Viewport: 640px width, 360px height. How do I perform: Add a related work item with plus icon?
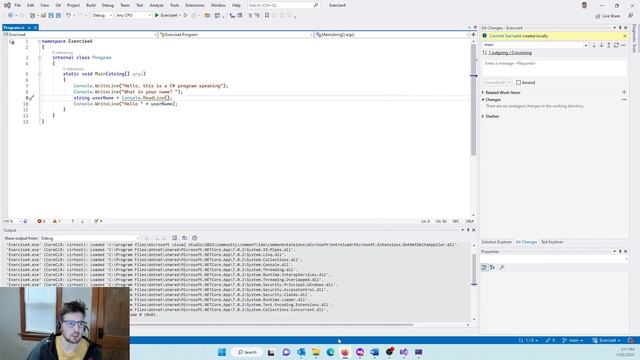coord(624,92)
